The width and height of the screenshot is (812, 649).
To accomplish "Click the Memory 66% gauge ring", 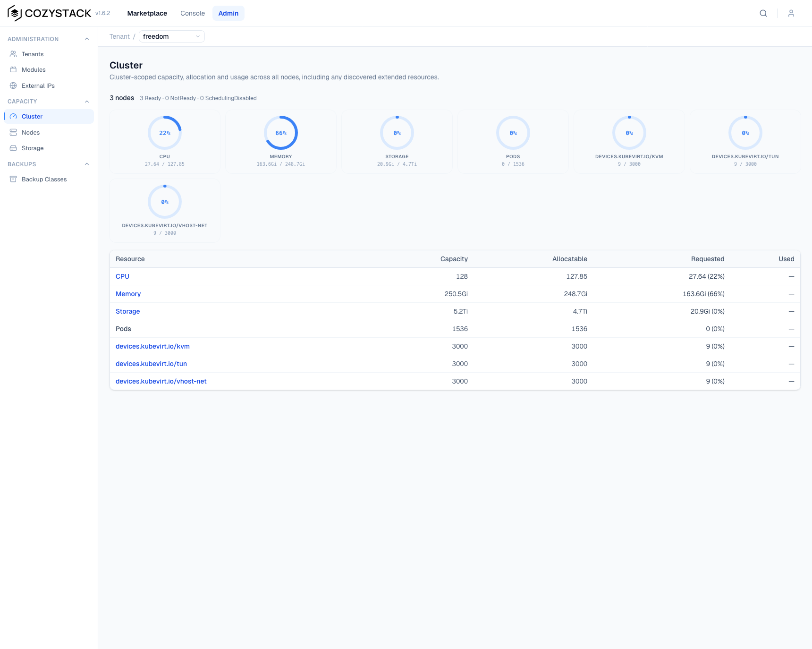I will tap(281, 133).
